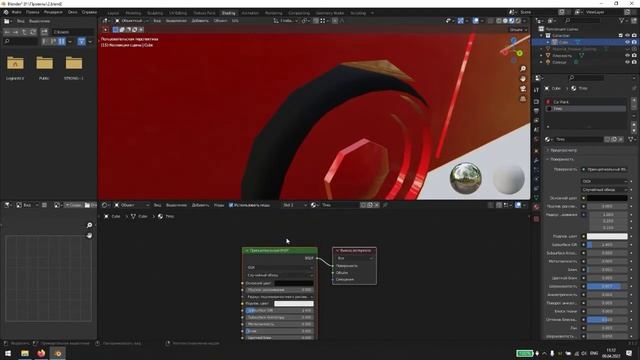The width and height of the screenshot is (640, 360).
Task: Open the Material properties tab icon
Action: (x=536, y=207)
